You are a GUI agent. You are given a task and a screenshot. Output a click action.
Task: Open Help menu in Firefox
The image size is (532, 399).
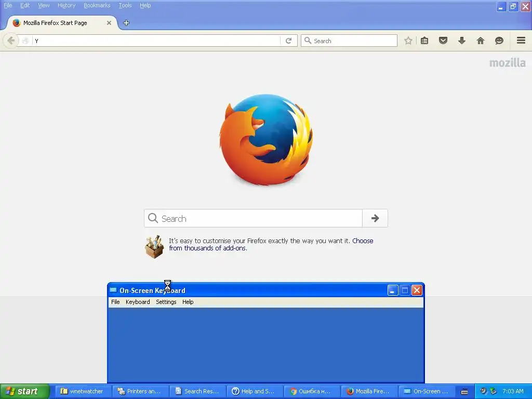[145, 5]
